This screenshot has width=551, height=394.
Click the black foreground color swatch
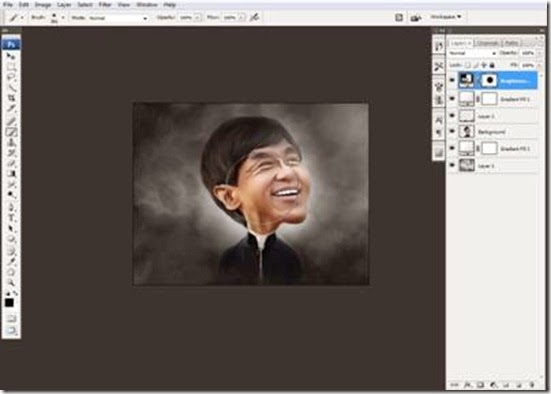pyautogui.click(x=9, y=303)
